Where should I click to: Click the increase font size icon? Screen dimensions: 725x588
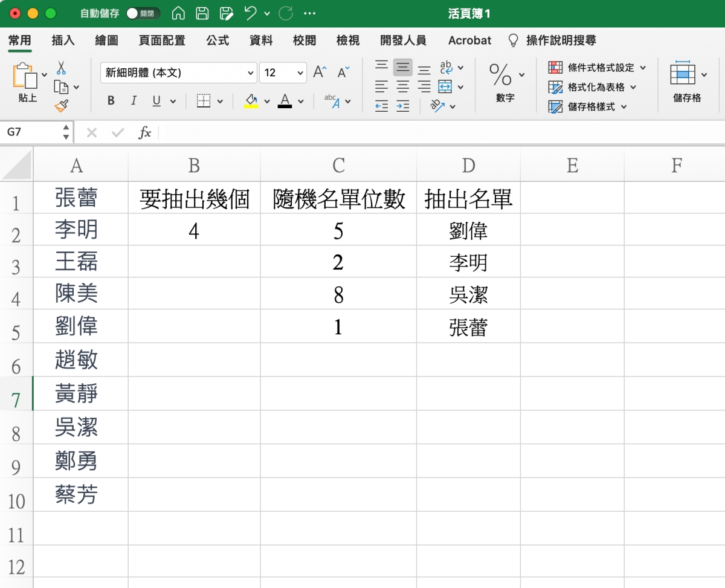(x=320, y=73)
